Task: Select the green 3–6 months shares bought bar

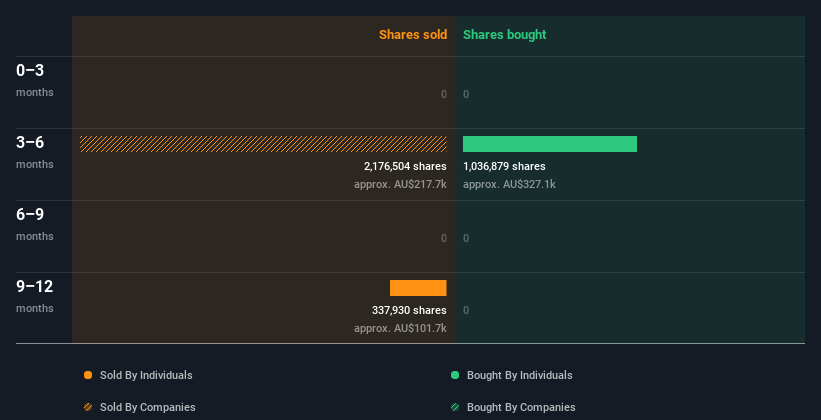Action: point(550,144)
